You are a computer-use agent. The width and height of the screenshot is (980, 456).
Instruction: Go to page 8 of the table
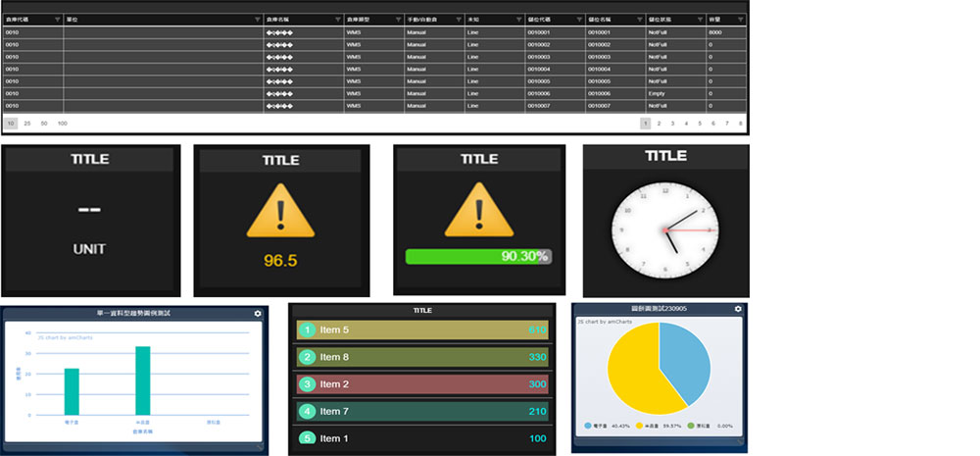pos(741,124)
